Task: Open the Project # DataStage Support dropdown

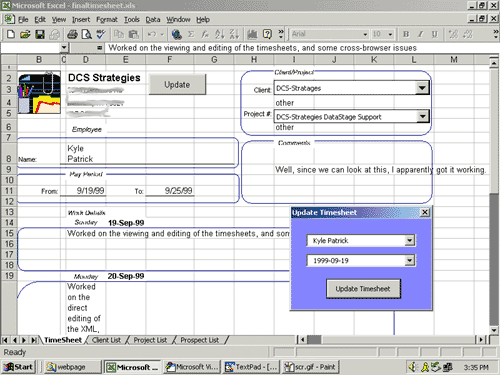Action: tap(422, 116)
